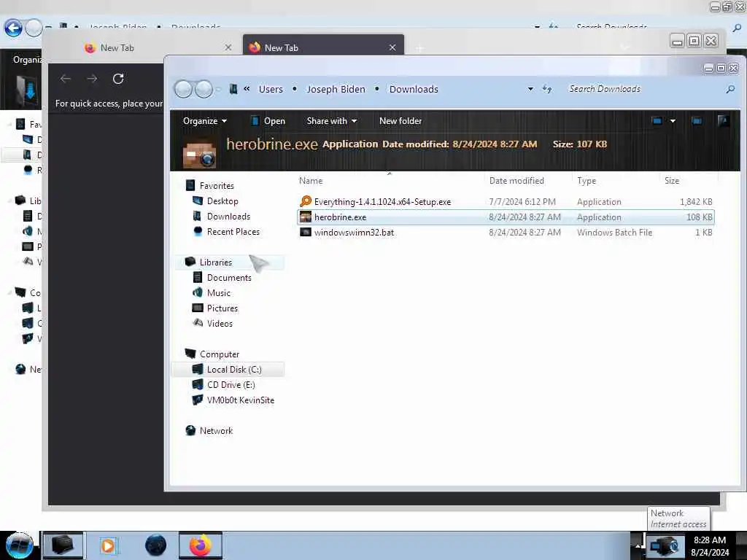This screenshot has width=747, height=560.
Task: Click the herobrine.exe file icon
Action: 306,217
